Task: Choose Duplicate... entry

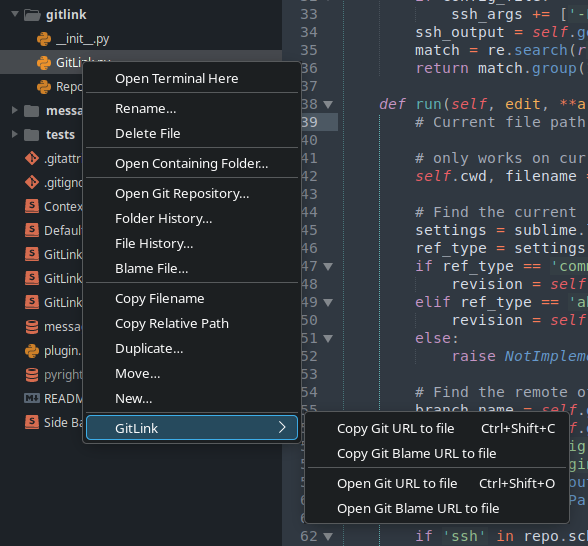Action: [x=192, y=349]
